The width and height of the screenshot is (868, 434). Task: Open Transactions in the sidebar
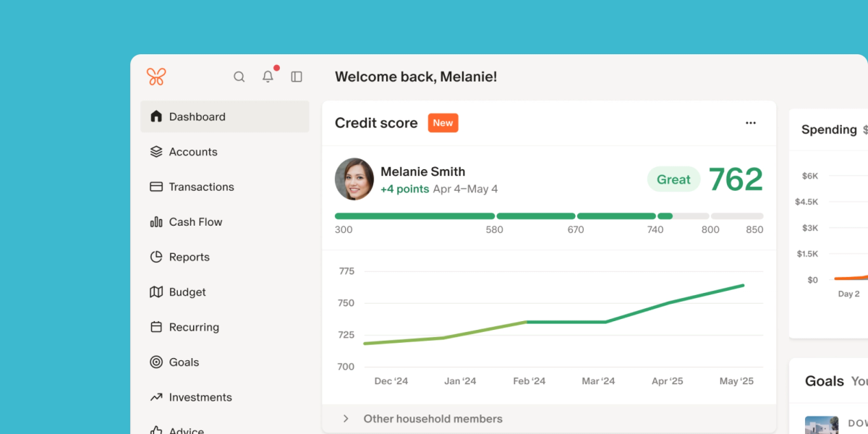point(225,187)
